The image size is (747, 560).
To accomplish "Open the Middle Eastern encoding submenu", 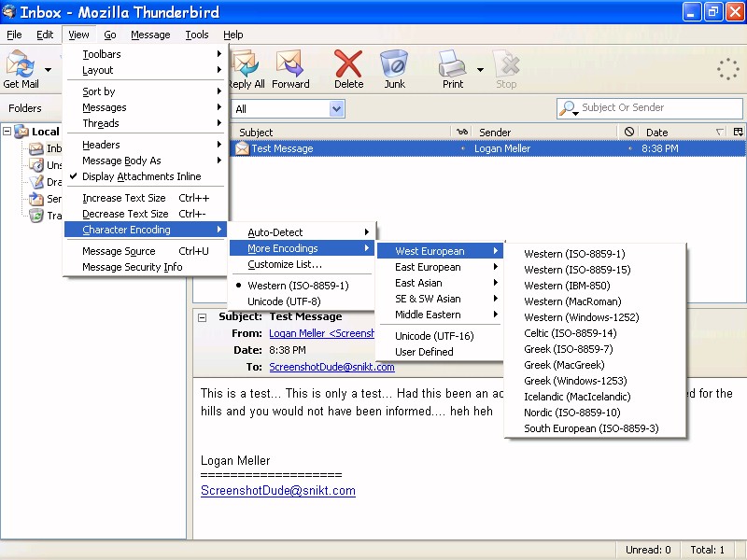I will (440, 315).
